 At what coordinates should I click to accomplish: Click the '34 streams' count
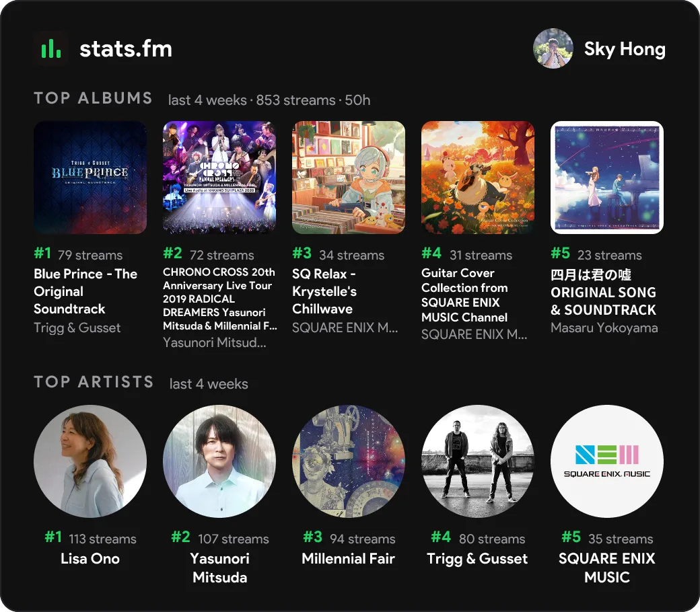click(x=352, y=255)
